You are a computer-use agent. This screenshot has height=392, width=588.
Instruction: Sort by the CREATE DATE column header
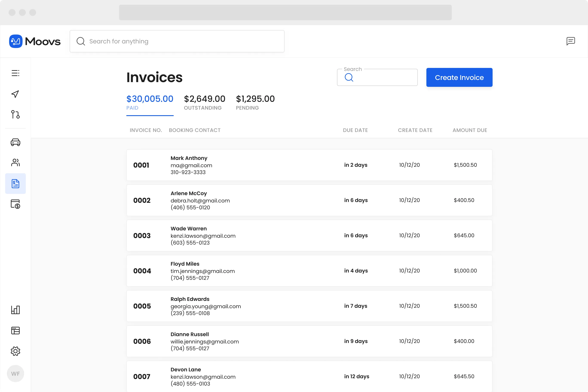tap(415, 130)
